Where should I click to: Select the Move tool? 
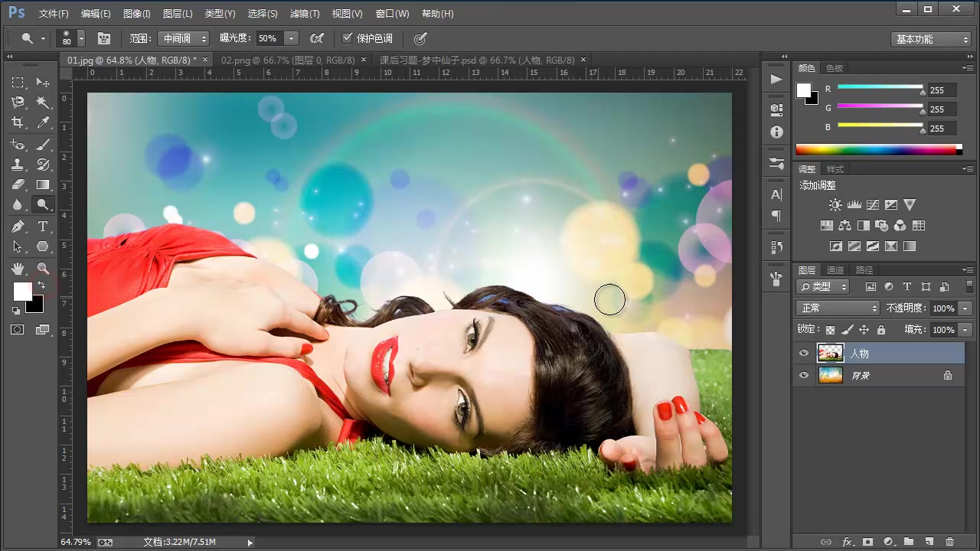click(x=43, y=82)
